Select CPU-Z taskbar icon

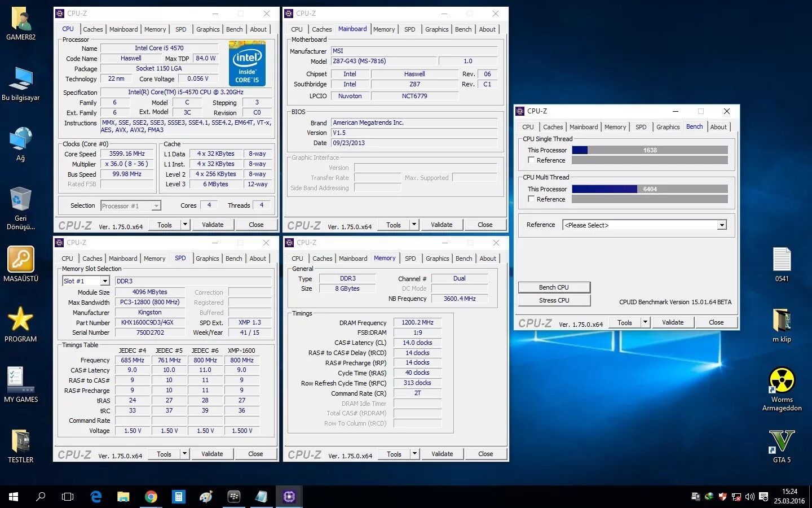tap(289, 497)
